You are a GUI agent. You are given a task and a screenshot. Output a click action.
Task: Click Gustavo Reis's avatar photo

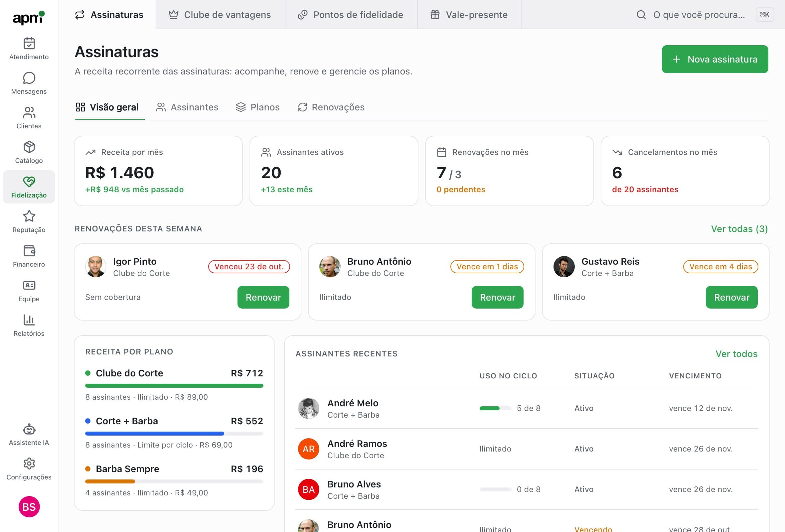(x=564, y=267)
